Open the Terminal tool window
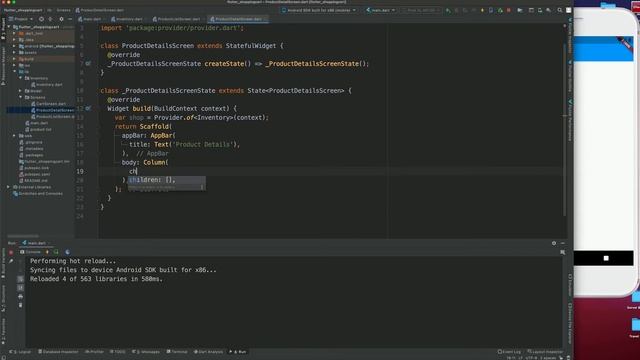This screenshot has width=640, height=360. 177,351
